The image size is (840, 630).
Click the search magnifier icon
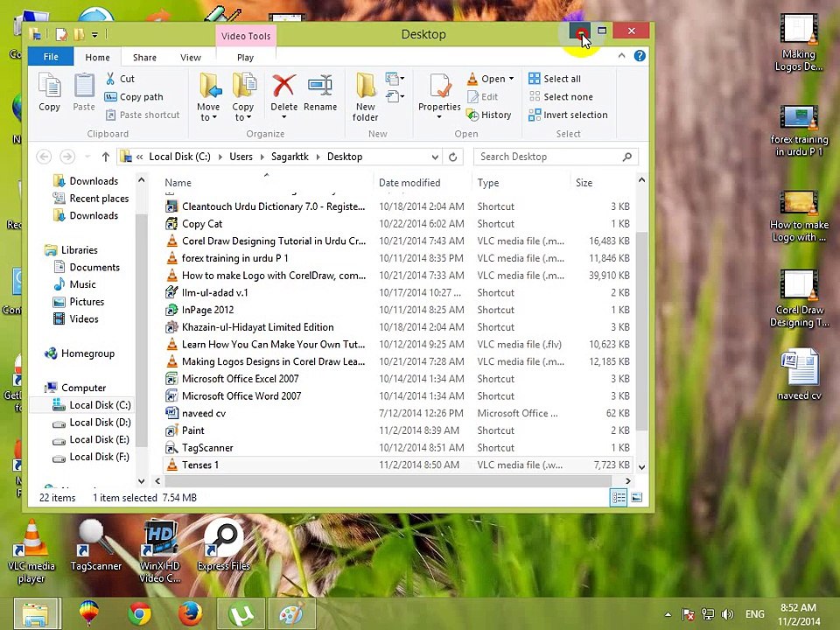(x=626, y=157)
